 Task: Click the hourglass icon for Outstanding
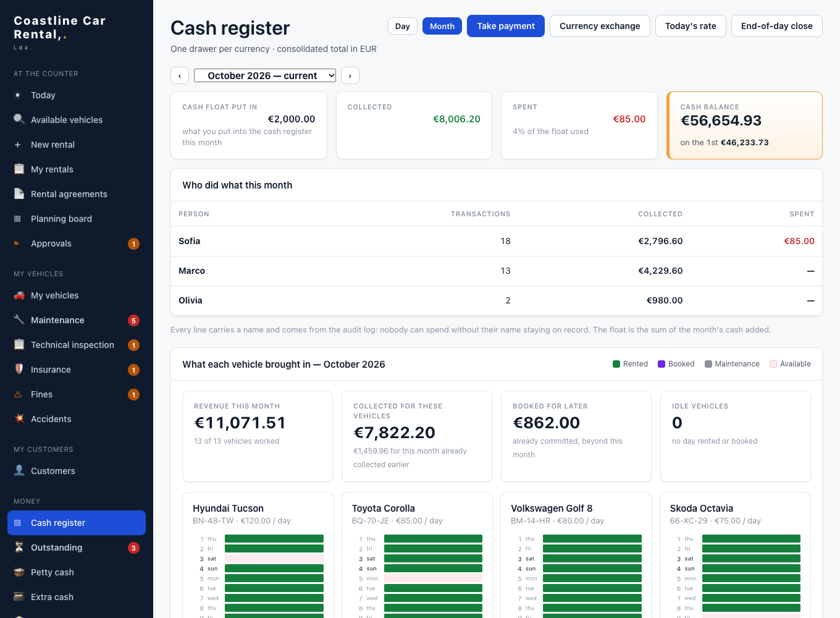click(19, 547)
